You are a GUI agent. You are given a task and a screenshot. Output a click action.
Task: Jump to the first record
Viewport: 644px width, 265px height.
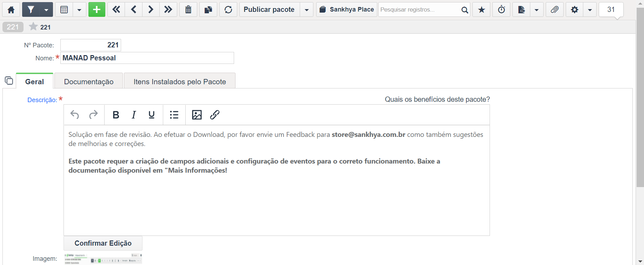[116, 9]
